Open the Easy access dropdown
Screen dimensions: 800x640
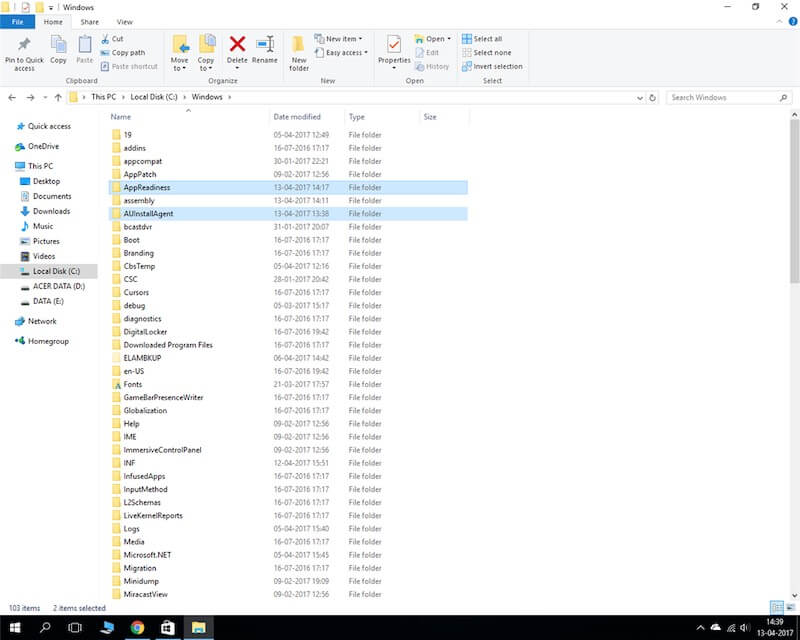click(x=346, y=52)
